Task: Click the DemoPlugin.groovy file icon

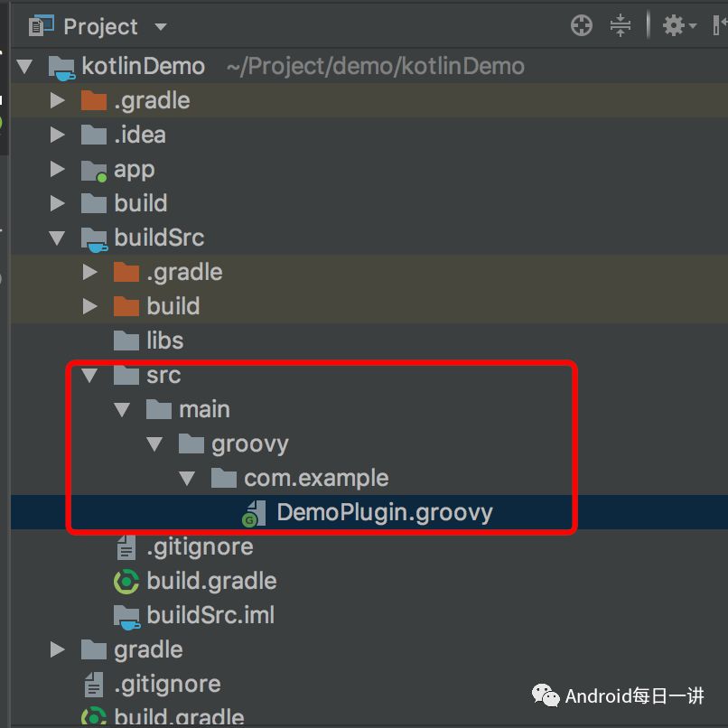Action: click(254, 514)
